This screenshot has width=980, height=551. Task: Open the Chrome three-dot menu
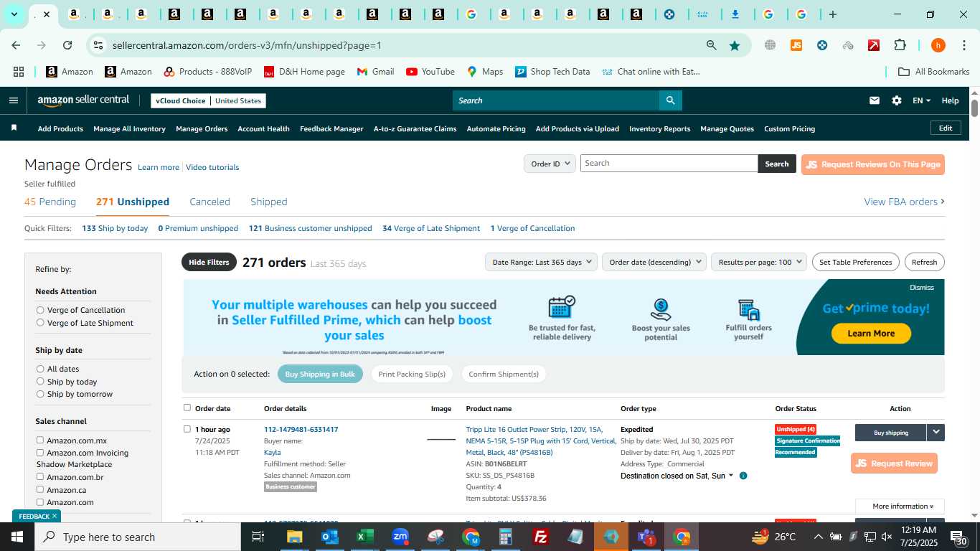tap(963, 45)
